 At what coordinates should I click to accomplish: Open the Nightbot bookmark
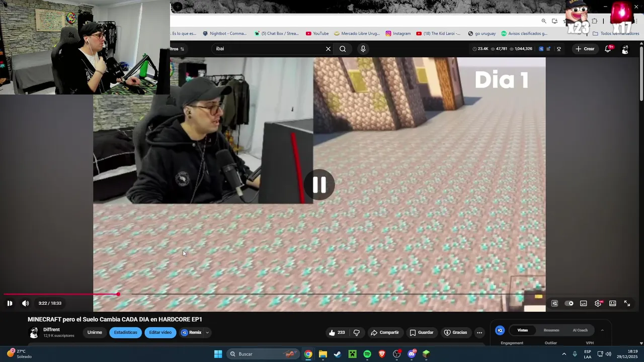224,34
